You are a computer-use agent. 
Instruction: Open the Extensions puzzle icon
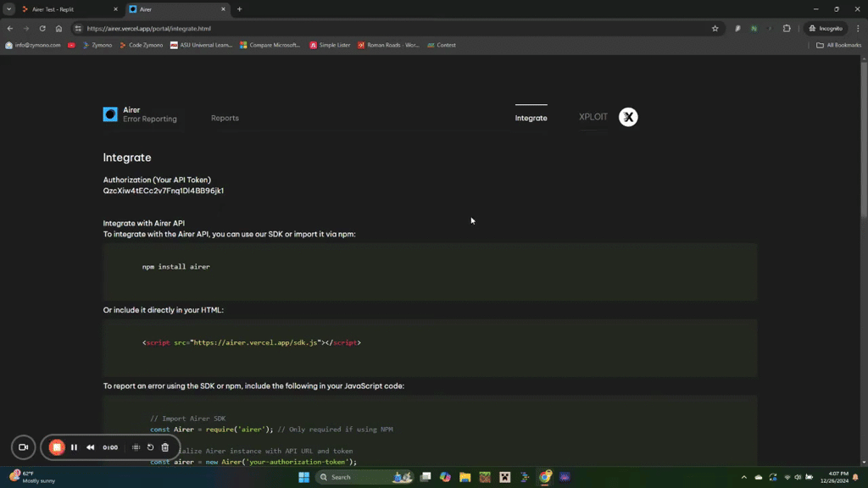point(787,28)
